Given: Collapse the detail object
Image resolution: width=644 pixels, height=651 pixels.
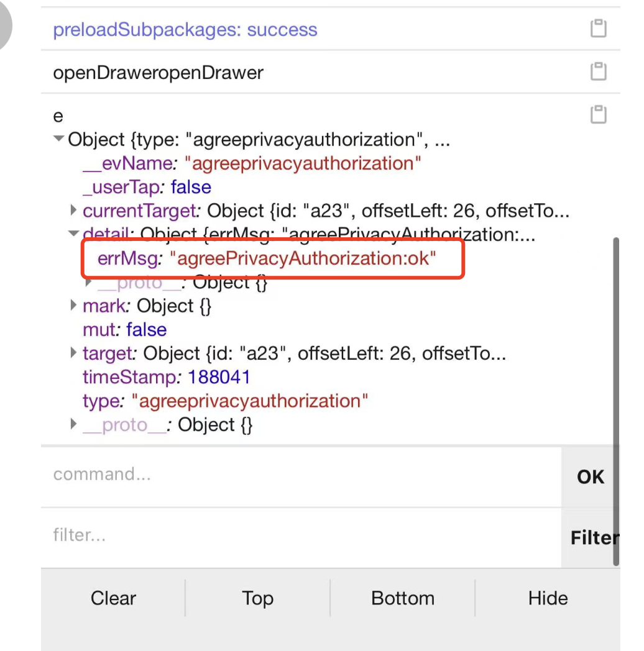Looking at the screenshot, I should (x=74, y=235).
